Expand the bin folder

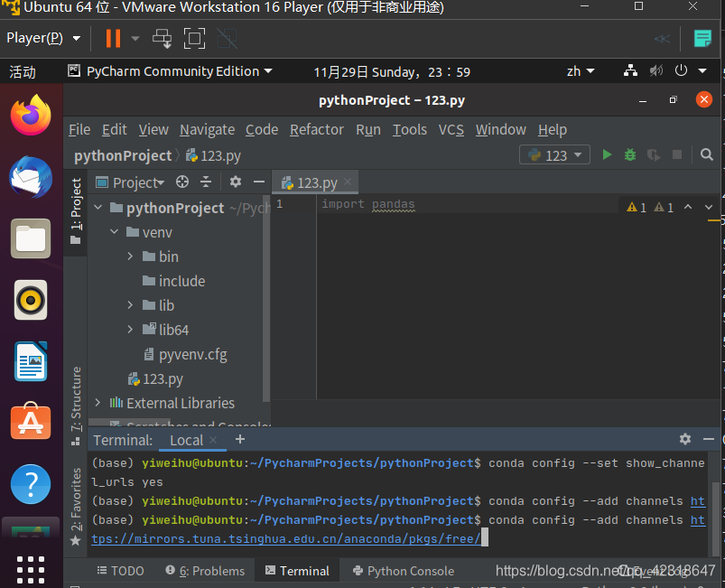click(x=130, y=256)
